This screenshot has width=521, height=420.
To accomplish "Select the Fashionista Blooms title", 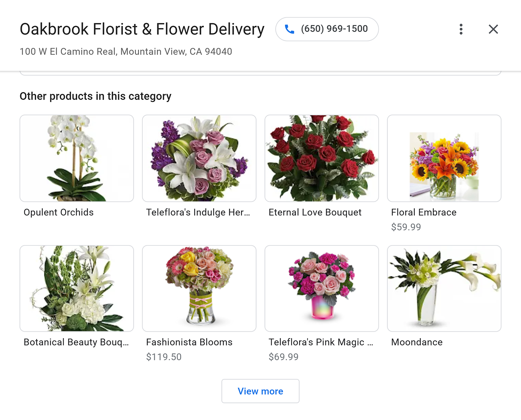I will pos(189,342).
